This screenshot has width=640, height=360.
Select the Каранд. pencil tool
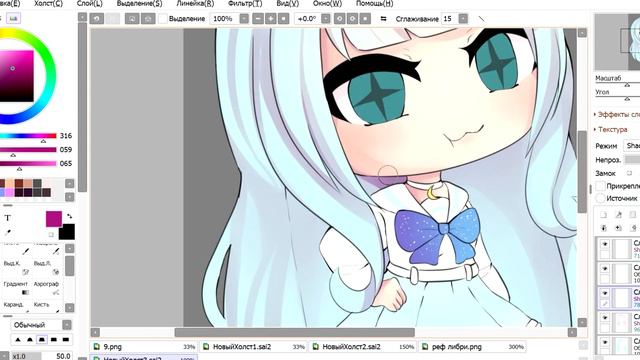(x=16, y=307)
